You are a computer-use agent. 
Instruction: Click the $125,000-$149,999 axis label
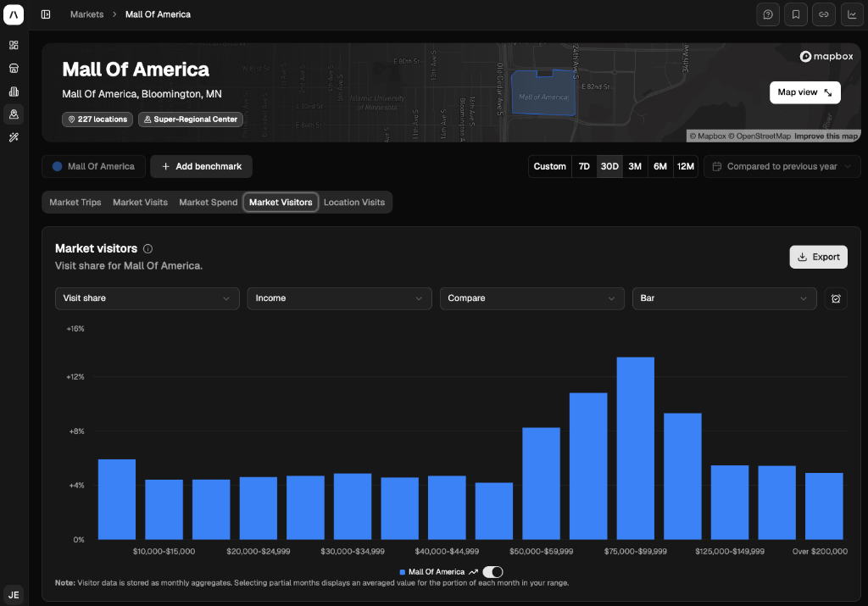pos(730,552)
